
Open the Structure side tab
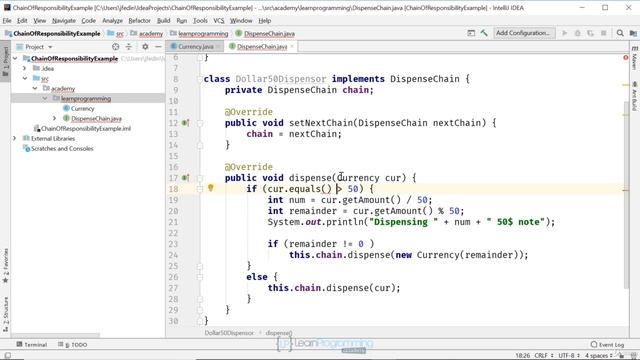point(5,314)
